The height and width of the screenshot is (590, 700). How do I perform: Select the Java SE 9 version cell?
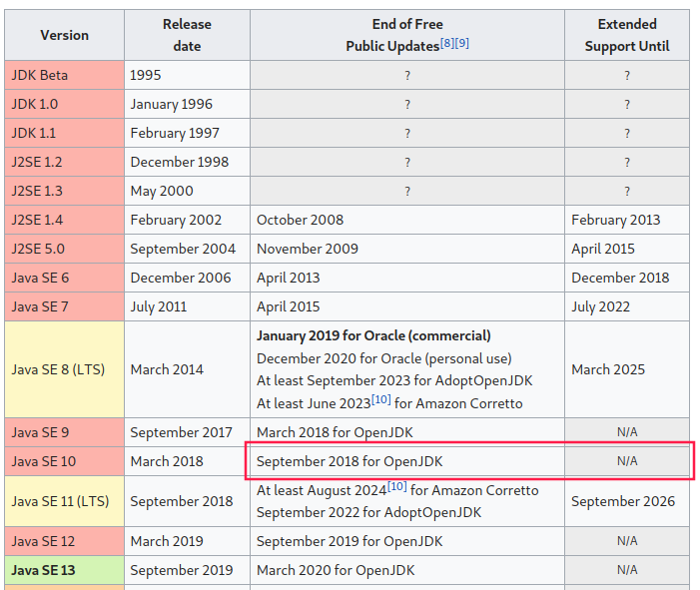(64, 432)
